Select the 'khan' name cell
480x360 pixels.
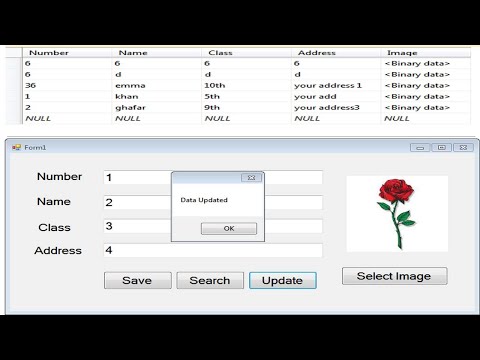coord(157,96)
